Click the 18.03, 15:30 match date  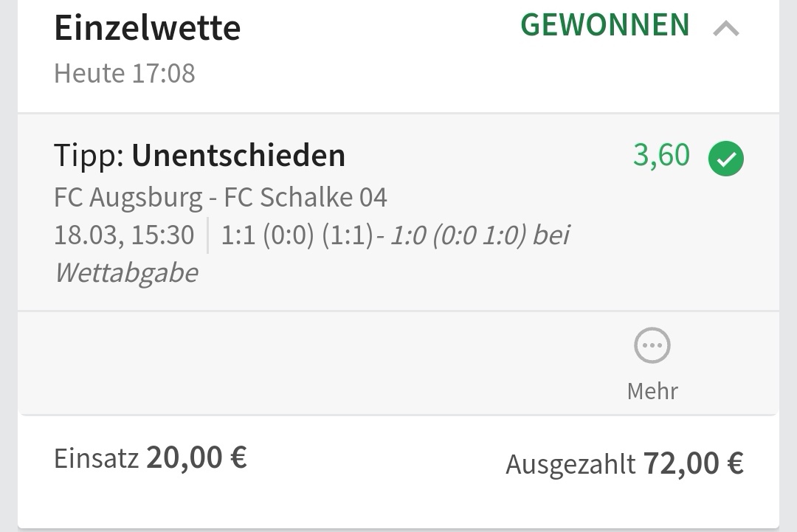click(x=124, y=235)
